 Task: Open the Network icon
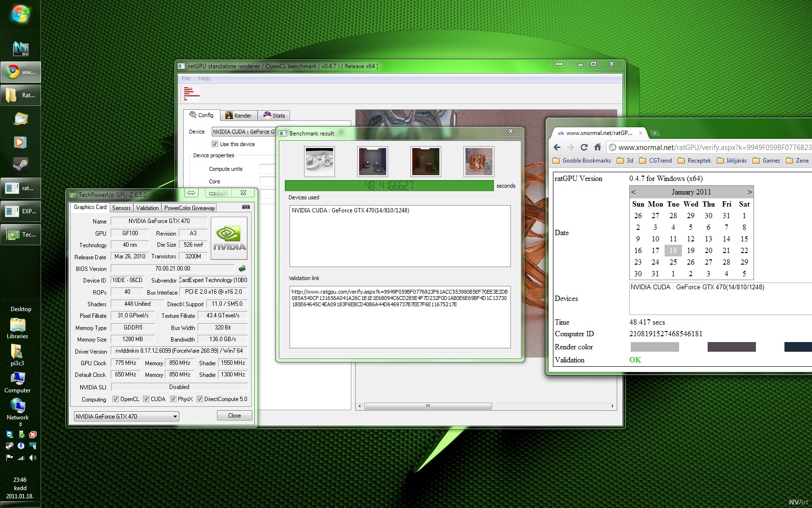pos(17,409)
